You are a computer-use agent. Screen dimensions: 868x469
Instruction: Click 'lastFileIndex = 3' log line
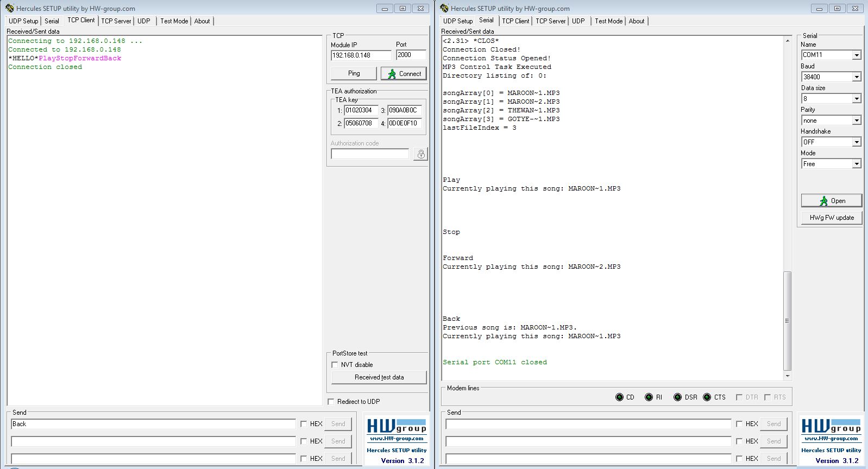480,128
